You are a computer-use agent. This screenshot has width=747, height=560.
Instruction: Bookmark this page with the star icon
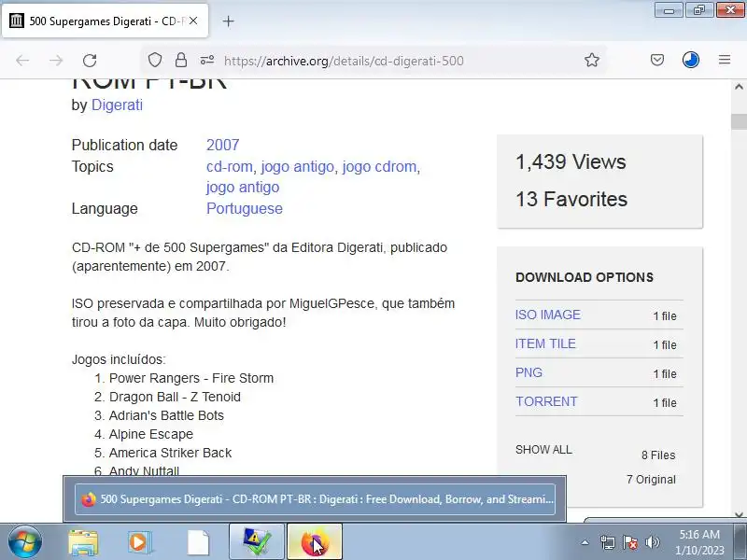pyautogui.click(x=592, y=60)
